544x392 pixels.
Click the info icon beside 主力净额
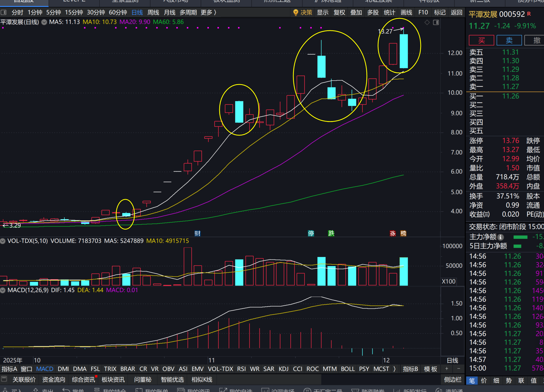501,237
